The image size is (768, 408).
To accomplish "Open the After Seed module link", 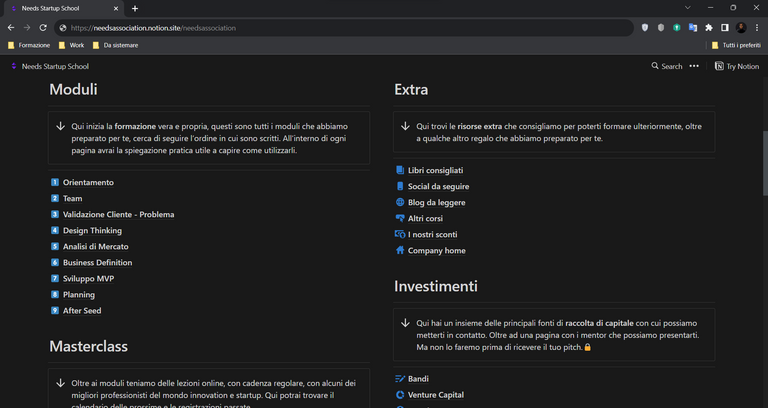I will (82, 311).
